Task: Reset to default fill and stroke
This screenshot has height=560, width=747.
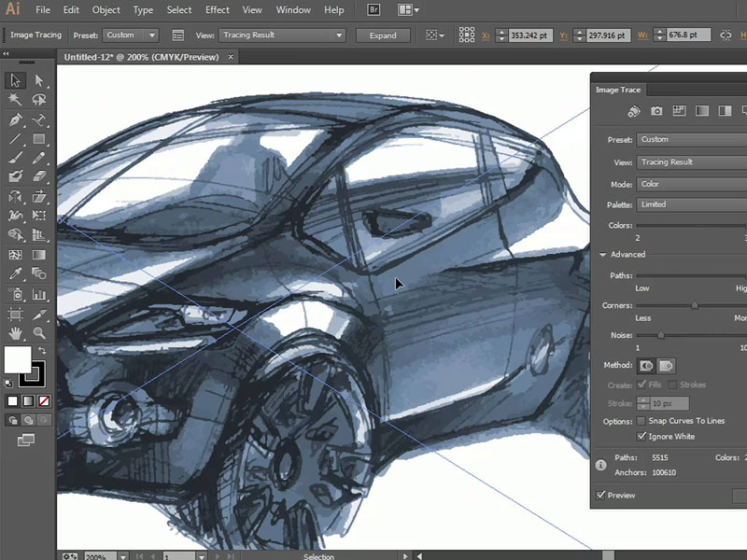Action: point(8,383)
